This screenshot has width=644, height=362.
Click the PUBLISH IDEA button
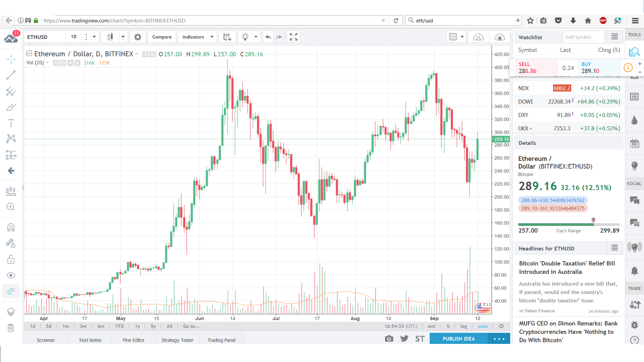pyautogui.click(x=459, y=339)
